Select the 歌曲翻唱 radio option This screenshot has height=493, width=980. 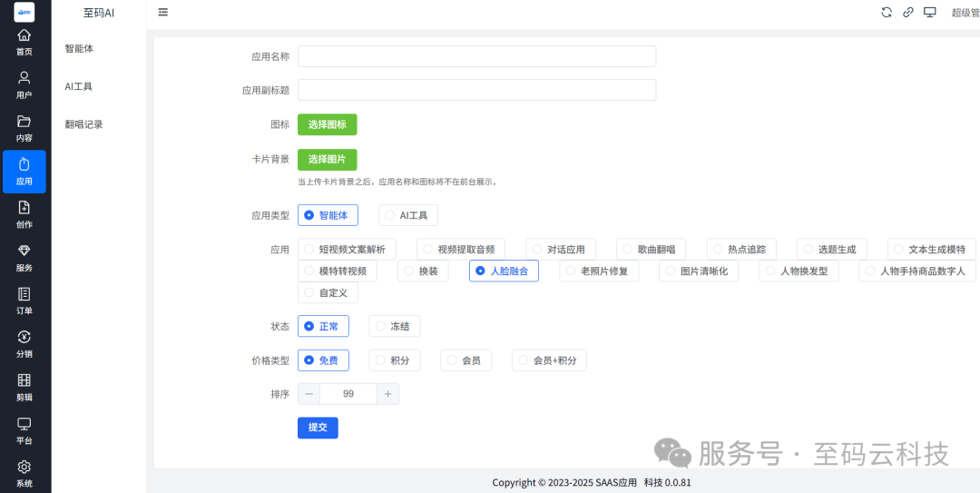point(651,250)
